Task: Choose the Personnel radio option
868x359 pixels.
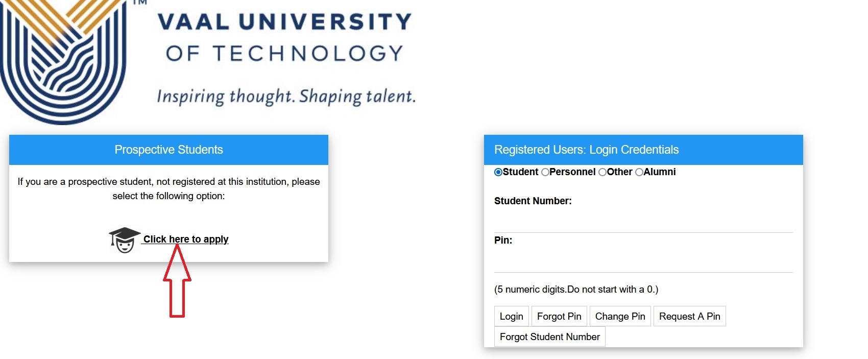Action: pyautogui.click(x=545, y=172)
